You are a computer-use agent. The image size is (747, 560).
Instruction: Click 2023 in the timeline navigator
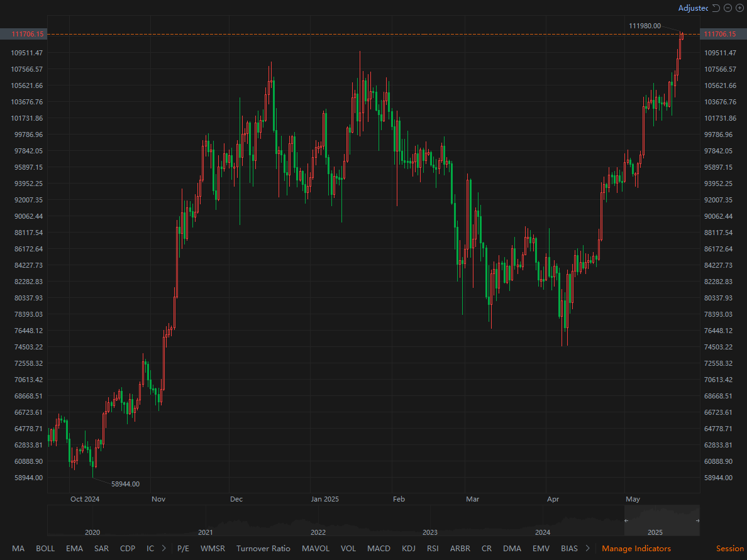point(429,532)
